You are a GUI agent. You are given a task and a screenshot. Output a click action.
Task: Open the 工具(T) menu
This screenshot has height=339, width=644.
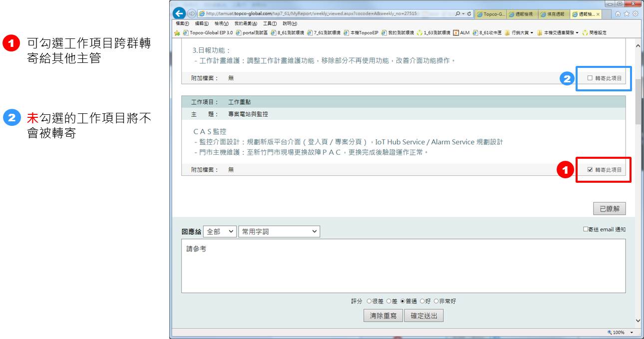click(270, 23)
